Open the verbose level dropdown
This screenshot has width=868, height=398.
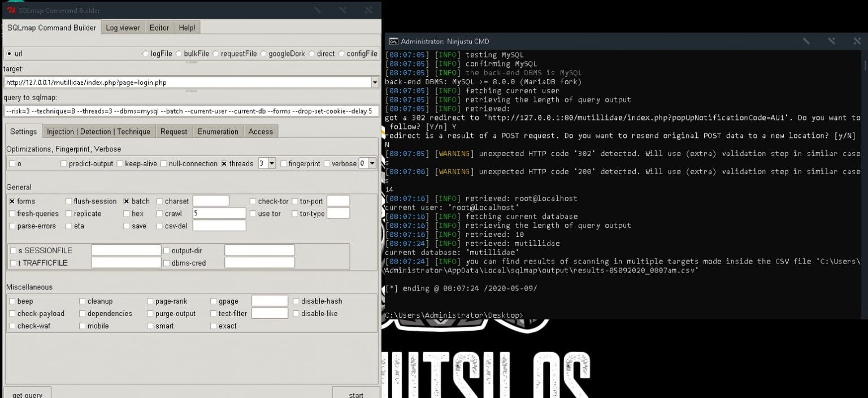tap(372, 164)
